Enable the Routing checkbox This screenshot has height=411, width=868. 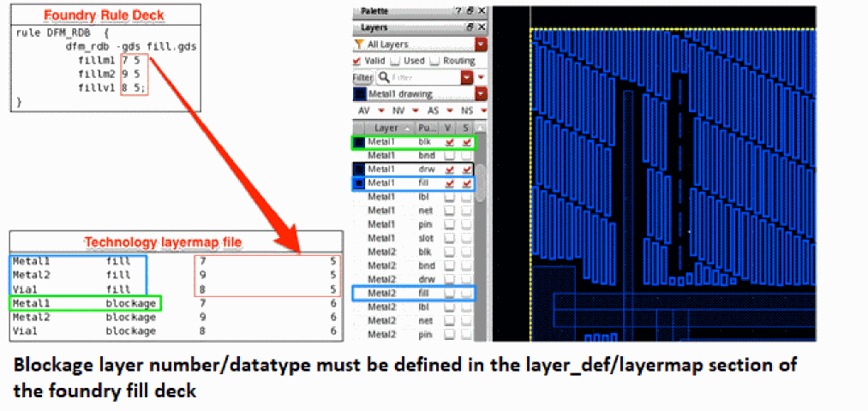[434, 61]
